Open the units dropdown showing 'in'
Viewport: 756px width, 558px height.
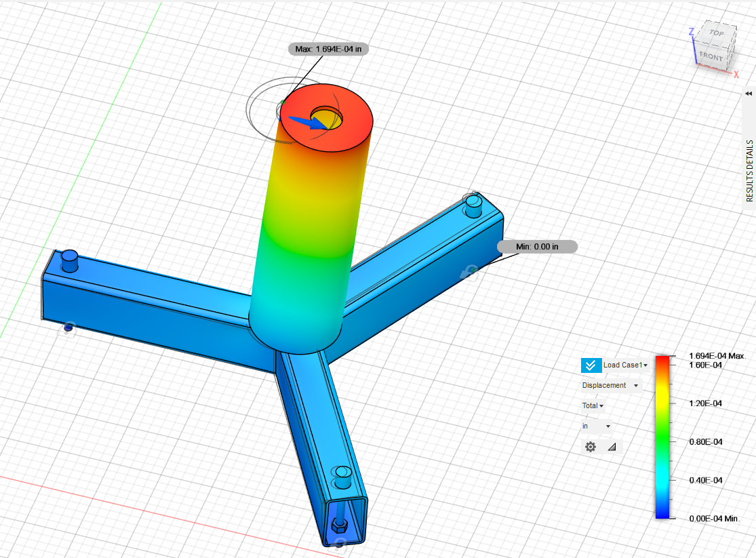point(597,426)
